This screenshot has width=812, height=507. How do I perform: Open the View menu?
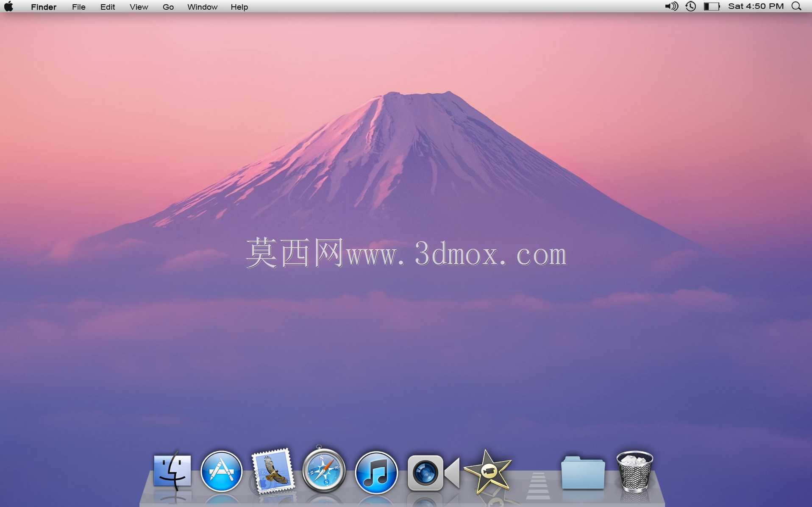coord(139,7)
